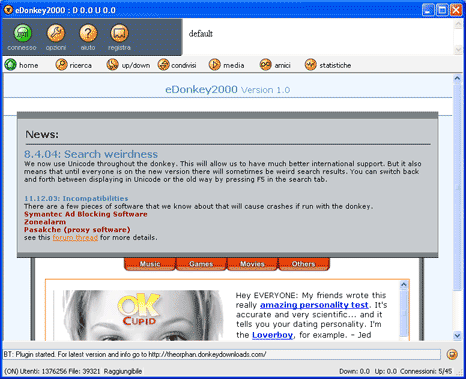
Task: Click the Games category button
Action: pos(201,264)
